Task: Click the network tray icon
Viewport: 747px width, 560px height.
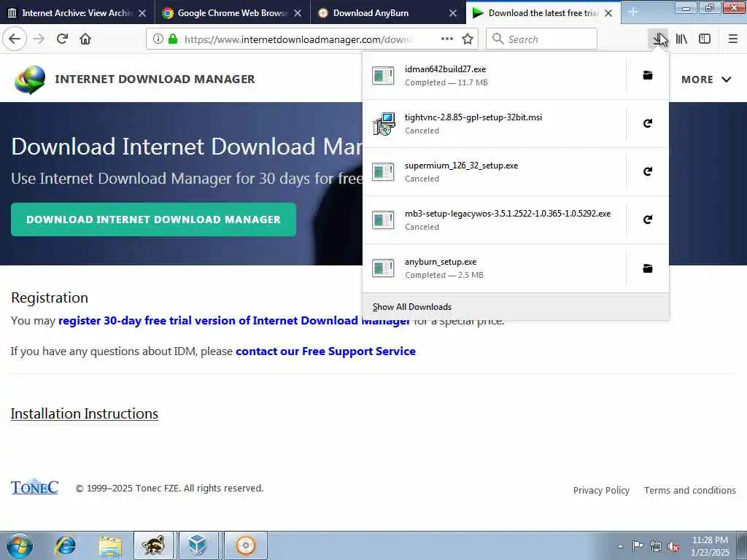Action: [x=656, y=547]
